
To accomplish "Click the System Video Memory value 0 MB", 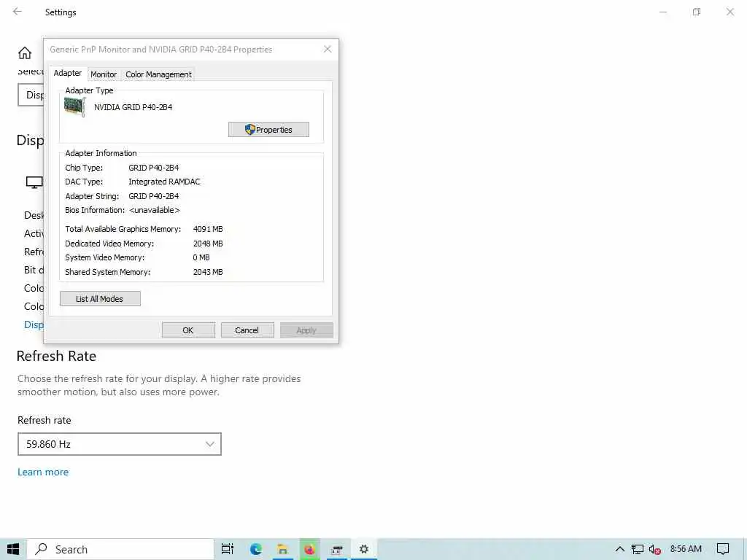I will pos(201,257).
